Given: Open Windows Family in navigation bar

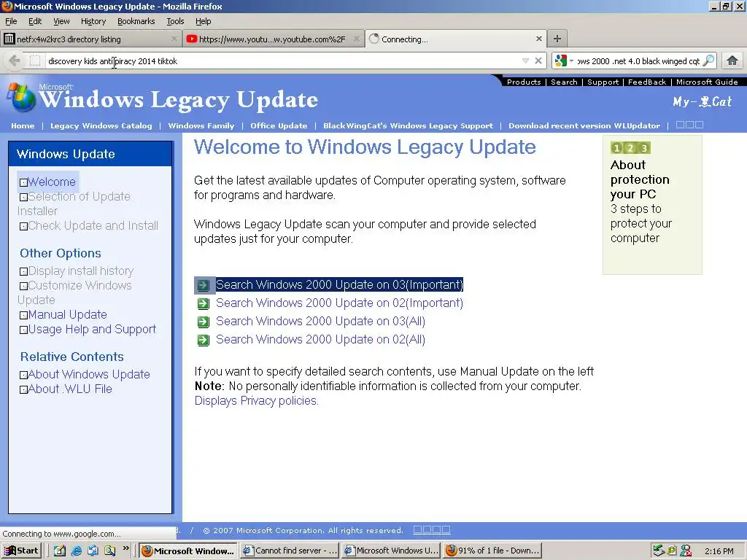Looking at the screenshot, I should tap(201, 125).
